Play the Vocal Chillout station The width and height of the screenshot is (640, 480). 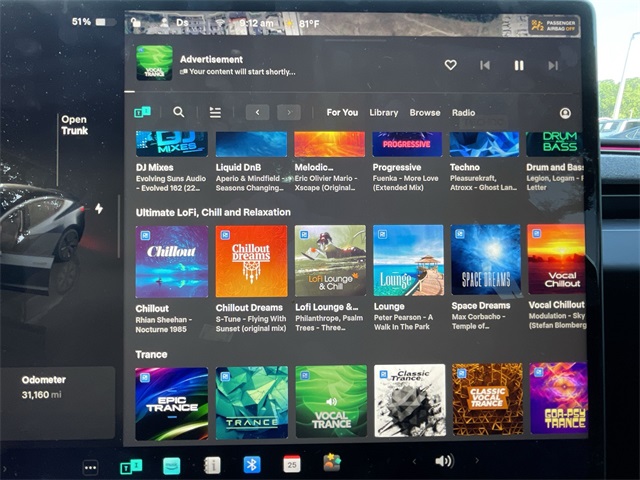[x=556, y=259]
